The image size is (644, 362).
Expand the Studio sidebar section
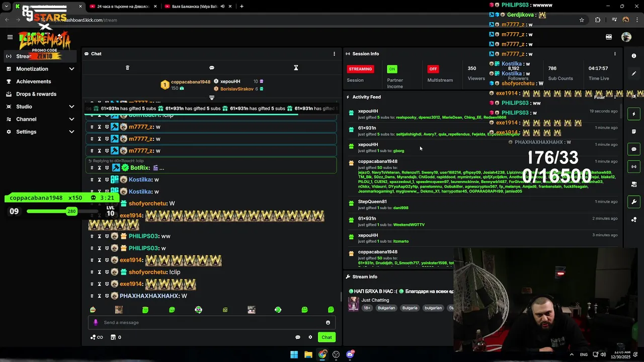[71, 107]
